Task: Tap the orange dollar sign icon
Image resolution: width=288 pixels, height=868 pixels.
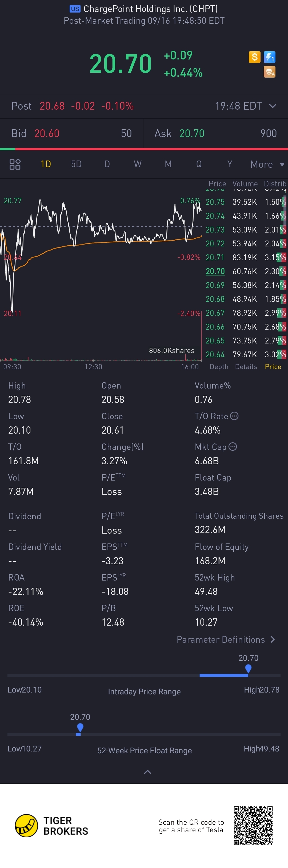Action: point(254,57)
